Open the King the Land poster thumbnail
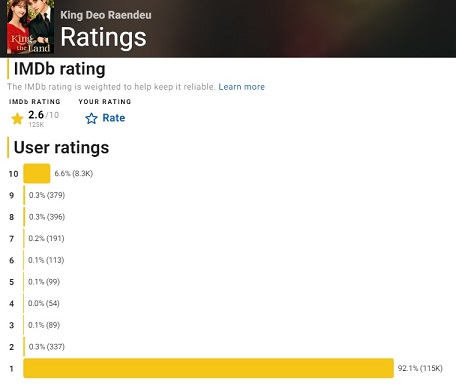Viewport: 456px width, 386px height. [30, 27]
